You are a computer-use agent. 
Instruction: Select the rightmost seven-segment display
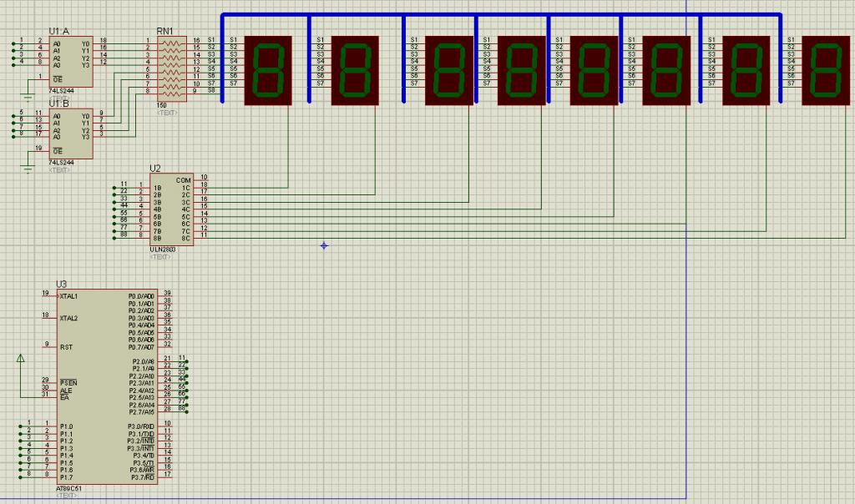click(826, 70)
